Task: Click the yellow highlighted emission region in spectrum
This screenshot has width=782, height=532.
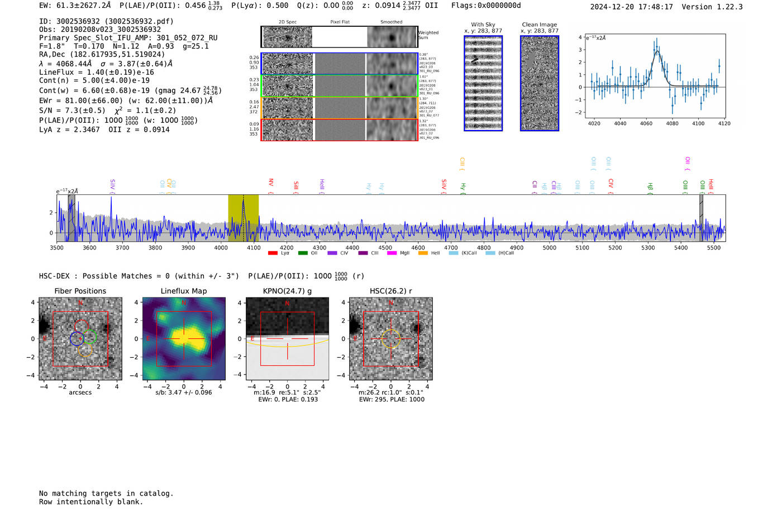Action: point(243,218)
